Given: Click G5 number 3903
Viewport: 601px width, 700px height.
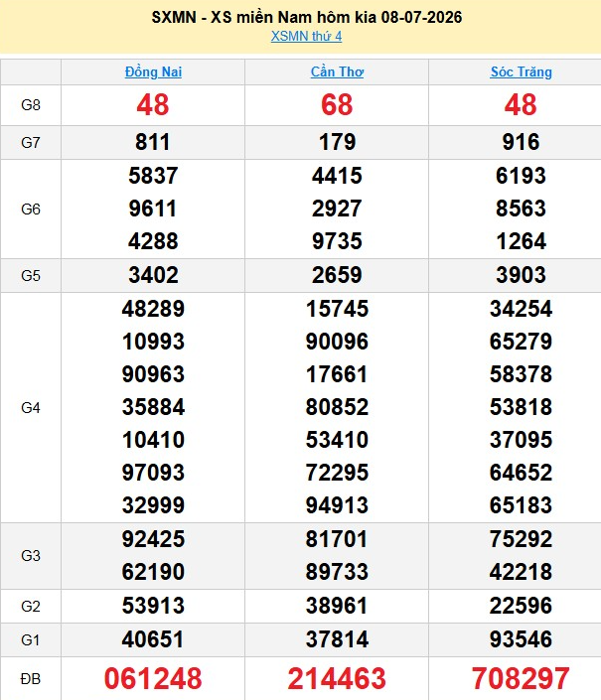Looking at the screenshot, I should coord(522,275).
